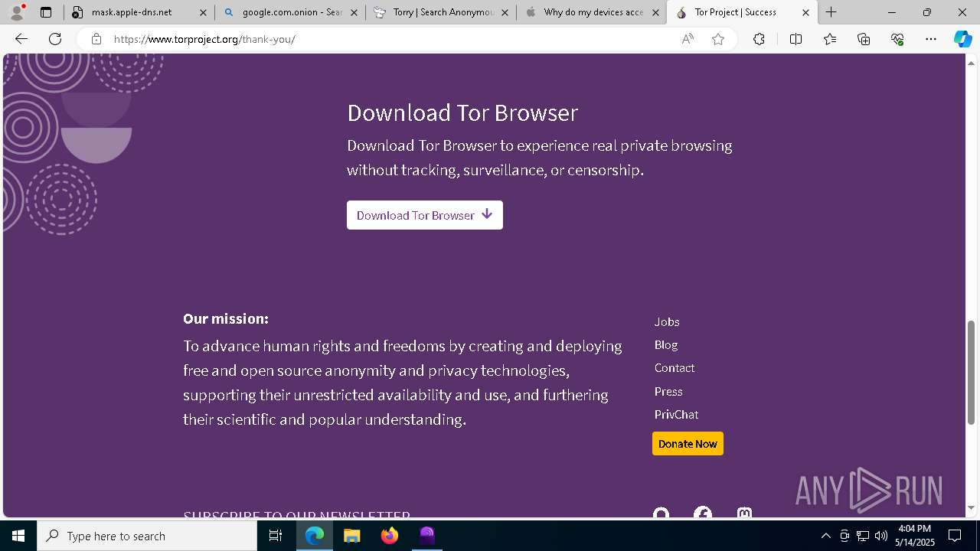Click Microsoft Edge taskbar icon
This screenshot has width=980, height=551.
pyautogui.click(x=315, y=536)
